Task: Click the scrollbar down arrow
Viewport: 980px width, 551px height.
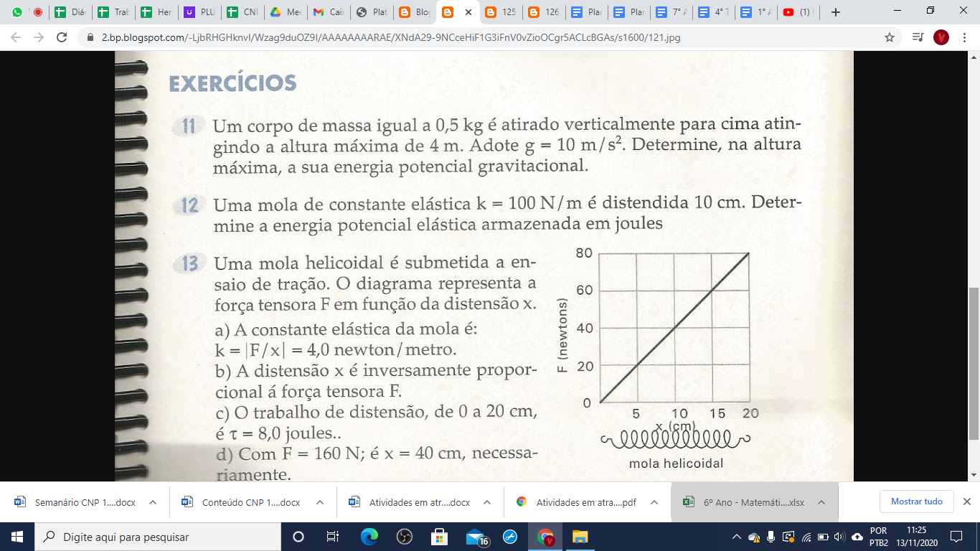Action: [974, 475]
